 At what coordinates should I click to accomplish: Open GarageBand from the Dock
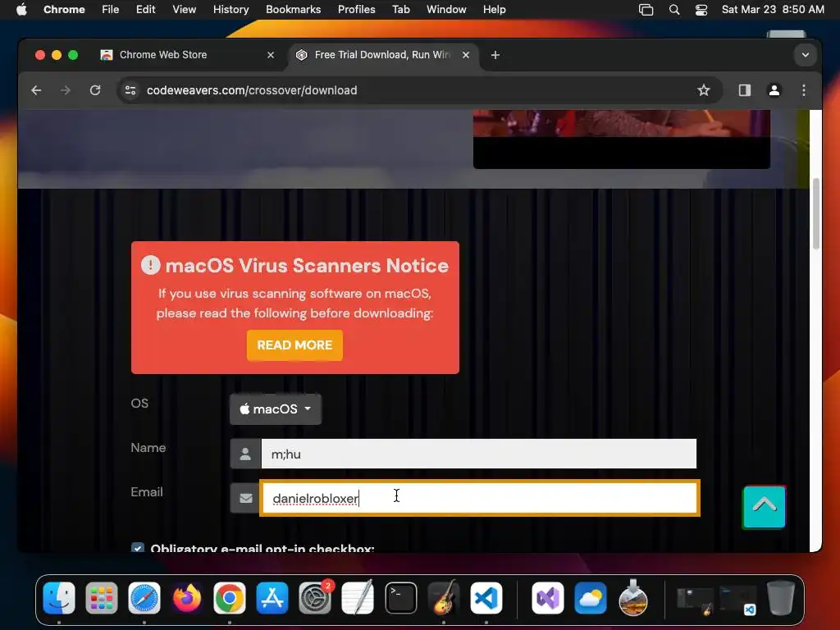click(x=444, y=597)
